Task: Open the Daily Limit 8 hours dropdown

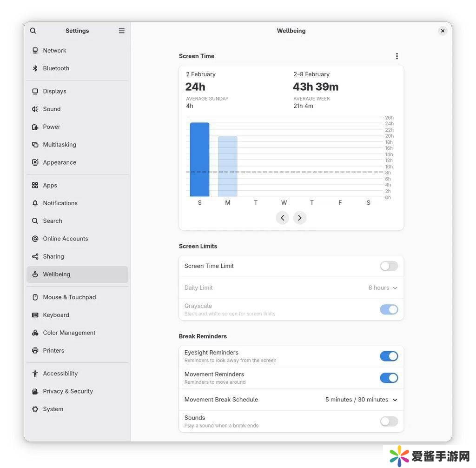Action: point(383,288)
